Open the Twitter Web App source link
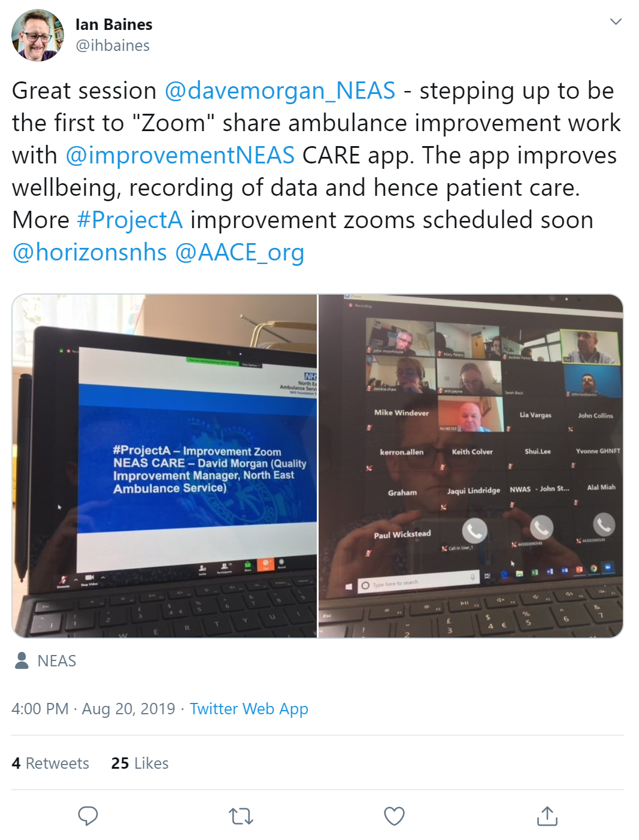Viewport: 639px width, 840px height. pos(249,709)
